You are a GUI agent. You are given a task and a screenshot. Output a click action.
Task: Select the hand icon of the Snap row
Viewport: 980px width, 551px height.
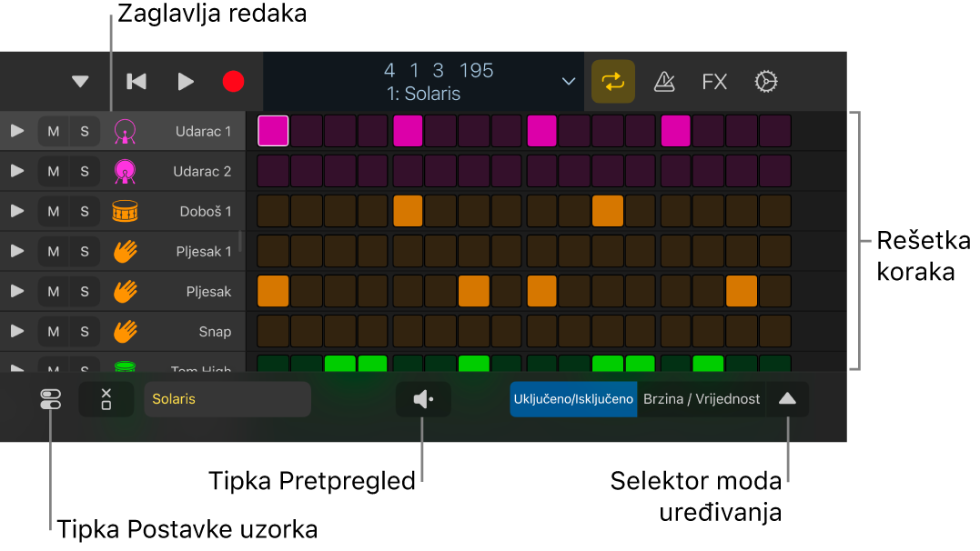(x=125, y=331)
